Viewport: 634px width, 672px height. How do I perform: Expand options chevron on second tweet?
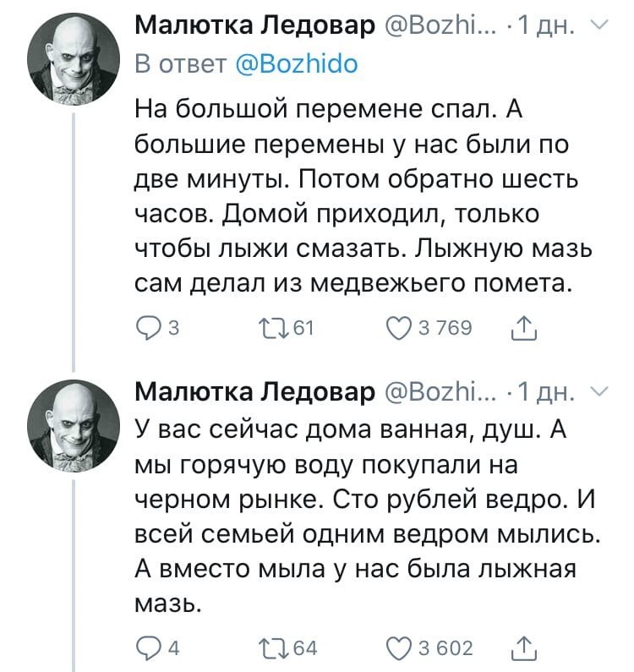click(601, 391)
